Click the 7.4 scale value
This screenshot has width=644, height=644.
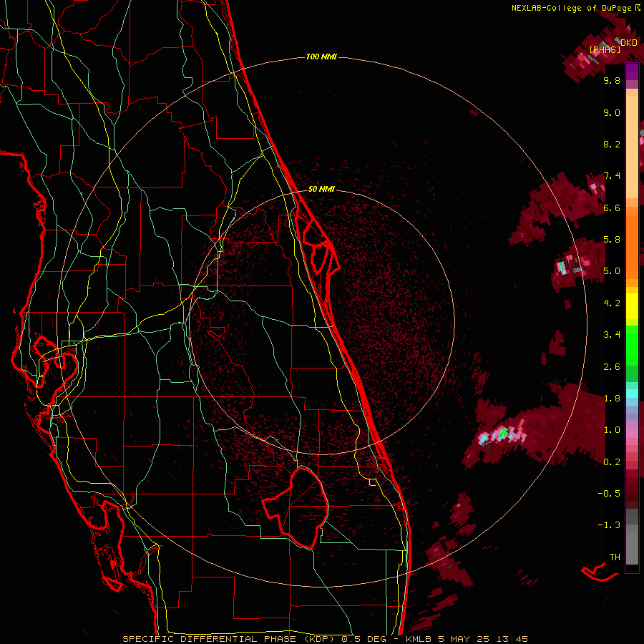[612, 176]
